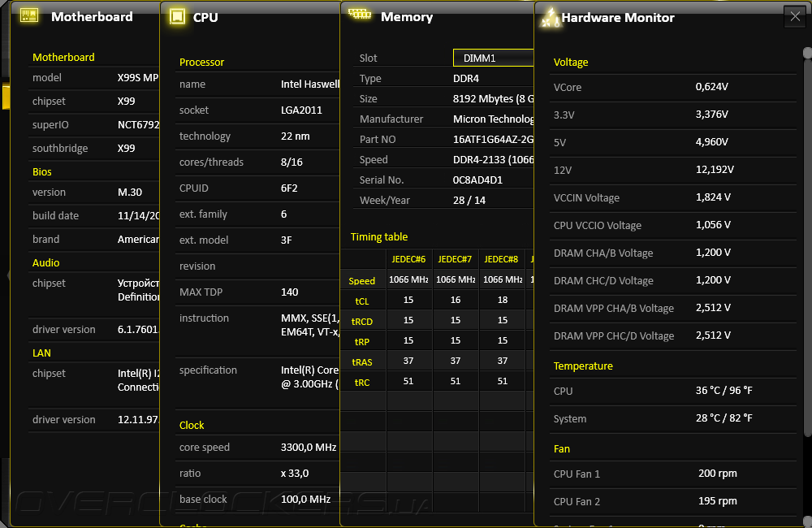Select DRAM VPP CHC/D Voltage label

point(614,335)
